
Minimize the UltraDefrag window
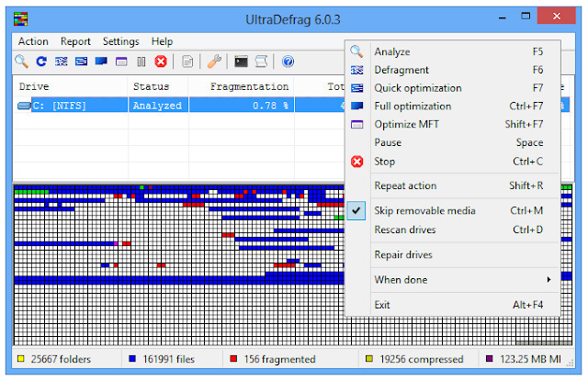click(503, 17)
